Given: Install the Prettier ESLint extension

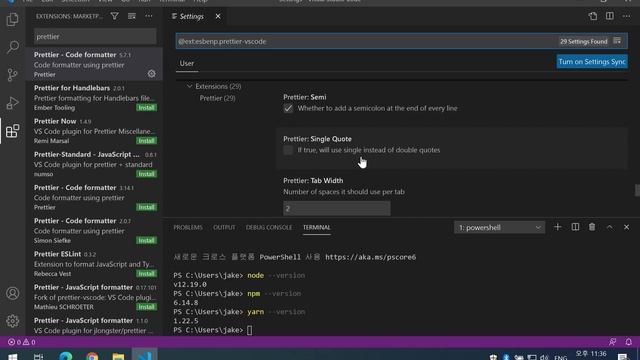Looking at the screenshot, I should [146, 273].
